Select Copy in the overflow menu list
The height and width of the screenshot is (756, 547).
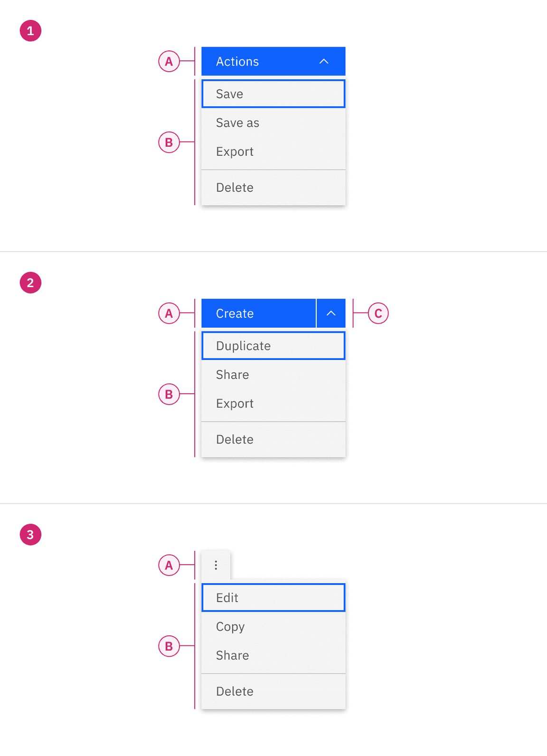pos(273,626)
